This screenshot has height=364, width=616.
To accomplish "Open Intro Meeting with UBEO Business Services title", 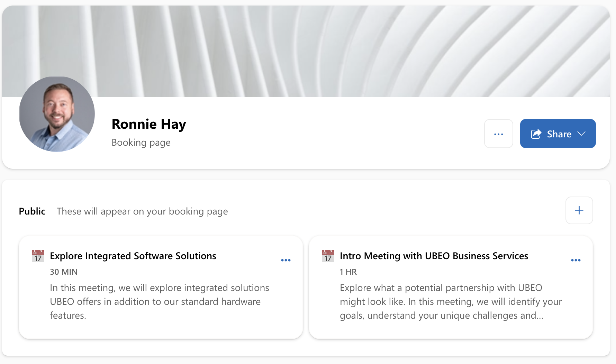I will coord(434,256).
